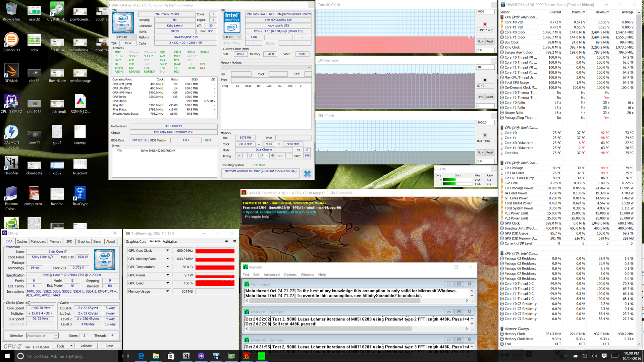644x362 pixels.
Task: Launch CPUID CPU-Z desktop shortcut
Action: point(11,104)
